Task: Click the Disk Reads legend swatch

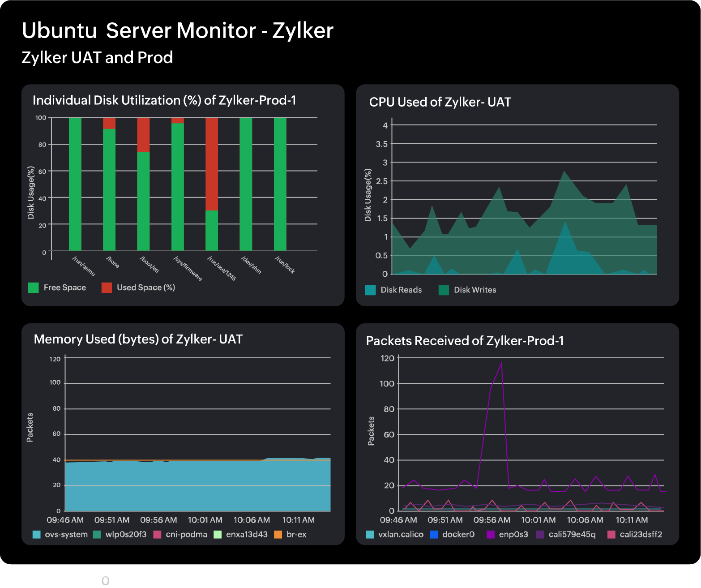Action: [x=371, y=290]
